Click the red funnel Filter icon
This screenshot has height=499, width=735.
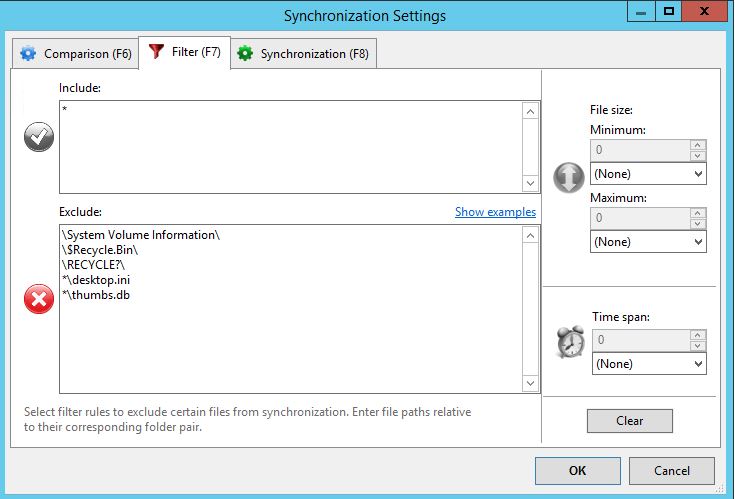click(156, 51)
